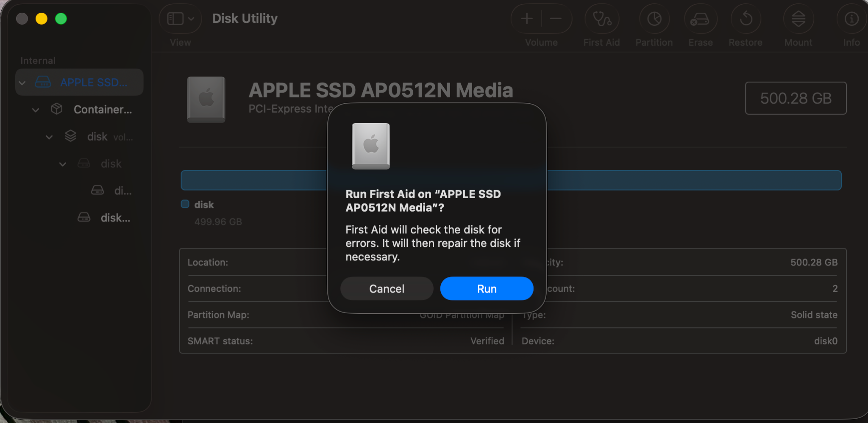
Task: Select the last disk item in sidebar
Action: point(115,218)
